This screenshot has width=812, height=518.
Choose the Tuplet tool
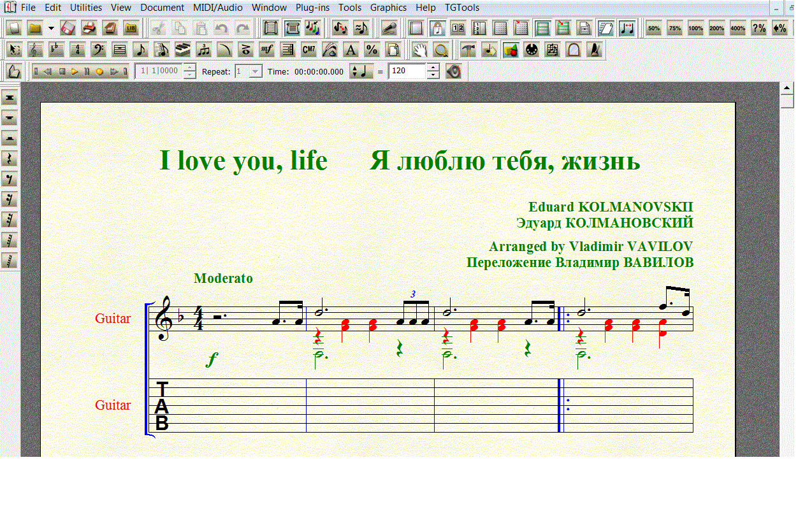[x=204, y=50]
